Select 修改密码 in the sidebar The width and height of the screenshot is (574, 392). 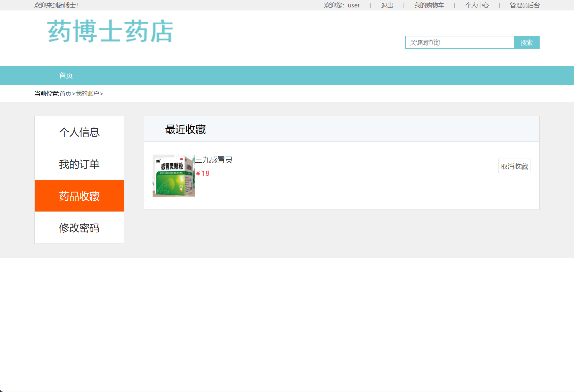[x=79, y=228]
